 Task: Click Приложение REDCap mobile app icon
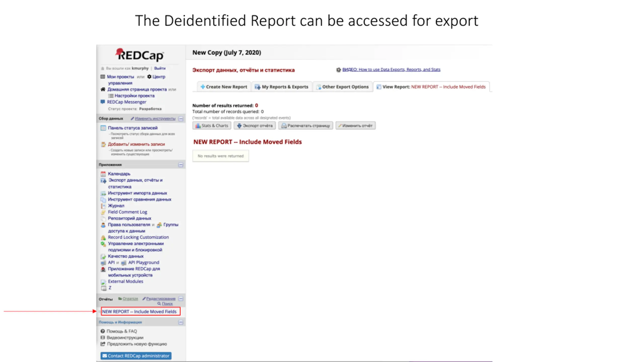(103, 269)
